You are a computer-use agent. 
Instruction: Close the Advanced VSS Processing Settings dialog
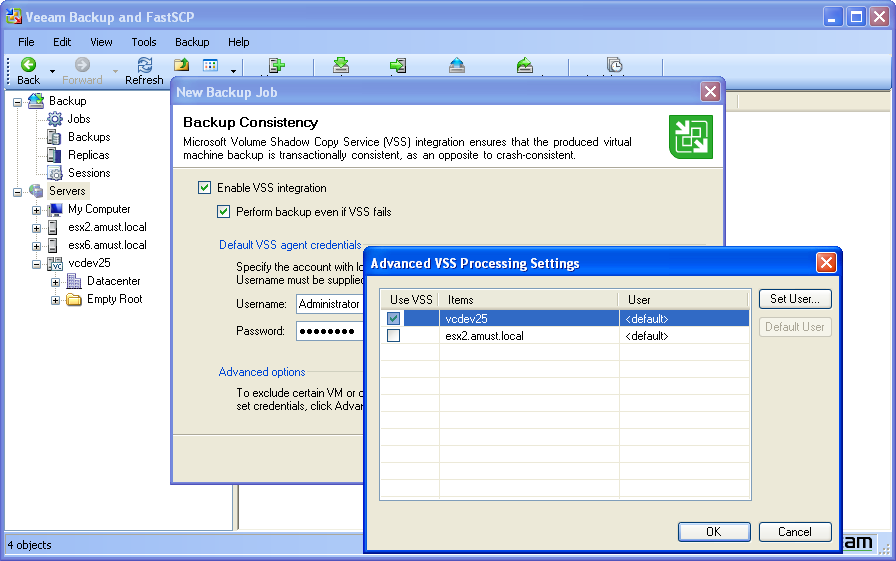[826, 263]
